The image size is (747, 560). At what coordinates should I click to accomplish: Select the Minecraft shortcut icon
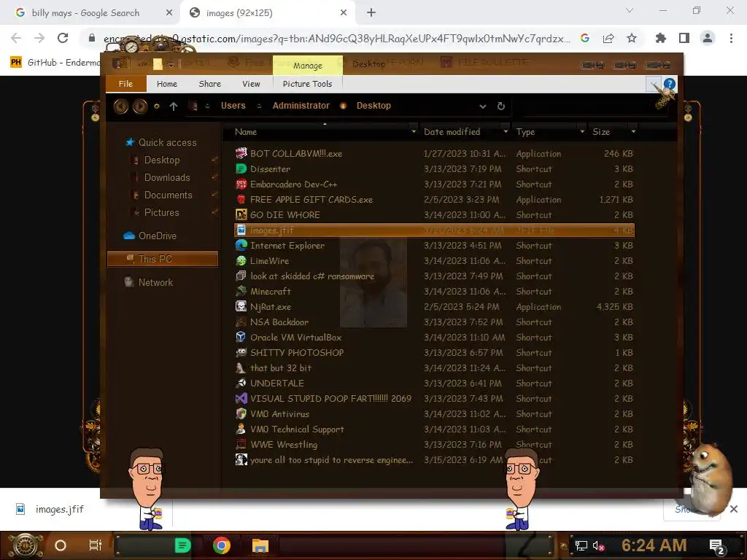[241, 291]
